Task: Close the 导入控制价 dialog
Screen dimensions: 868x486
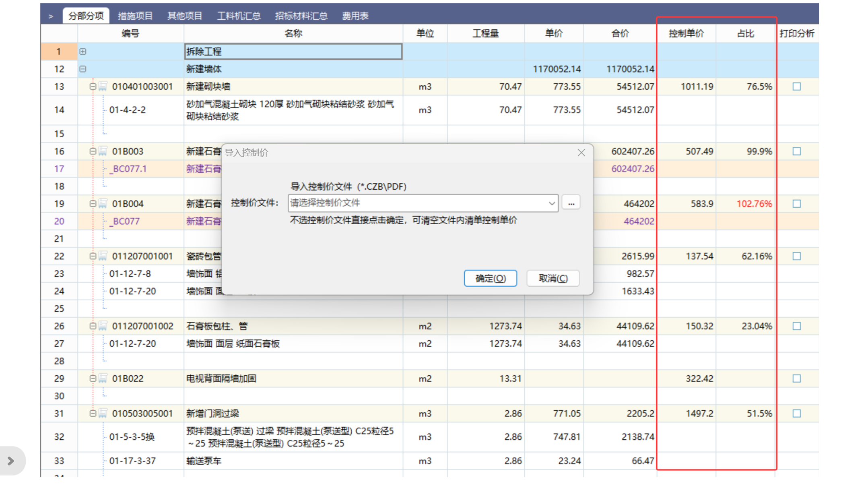Action: pos(581,153)
